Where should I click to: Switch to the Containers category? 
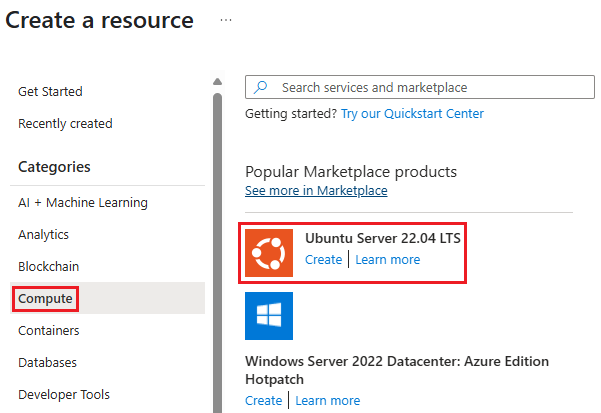tap(48, 331)
